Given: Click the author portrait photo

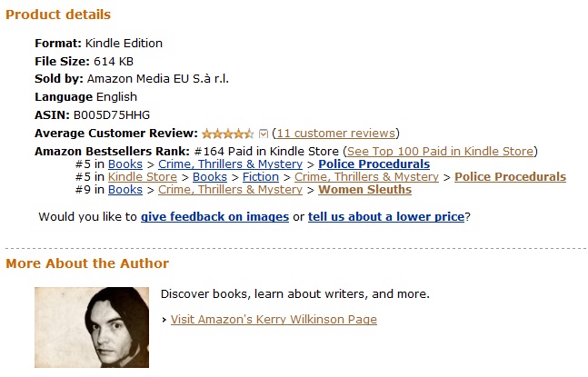Looking at the screenshot, I should [91, 327].
